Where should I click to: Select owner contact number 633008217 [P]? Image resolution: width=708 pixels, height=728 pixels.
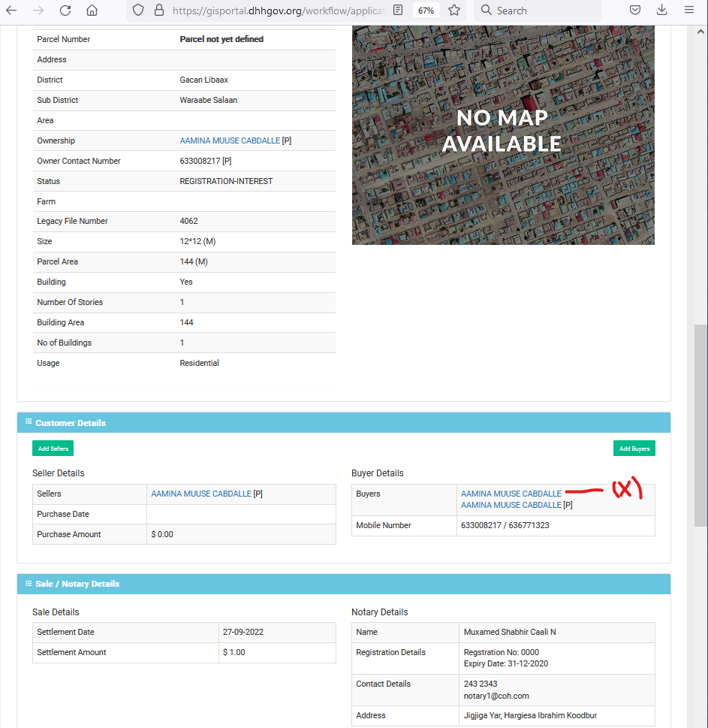coord(206,161)
